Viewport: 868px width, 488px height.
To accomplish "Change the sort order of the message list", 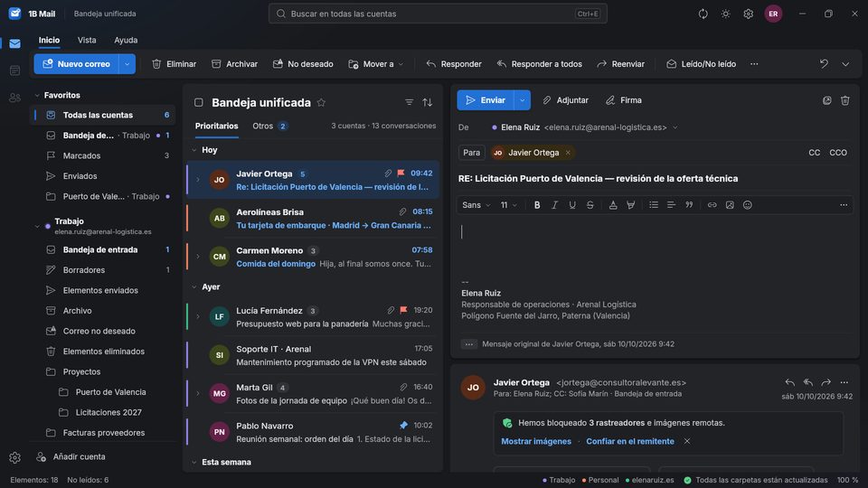I will [428, 102].
